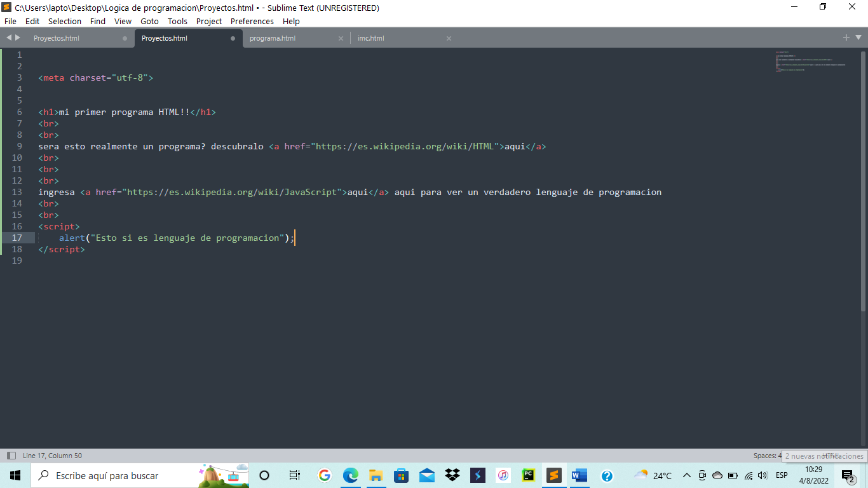Show hidden system tray icons
This screenshot has width=868, height=488.
tap(686, 475)
